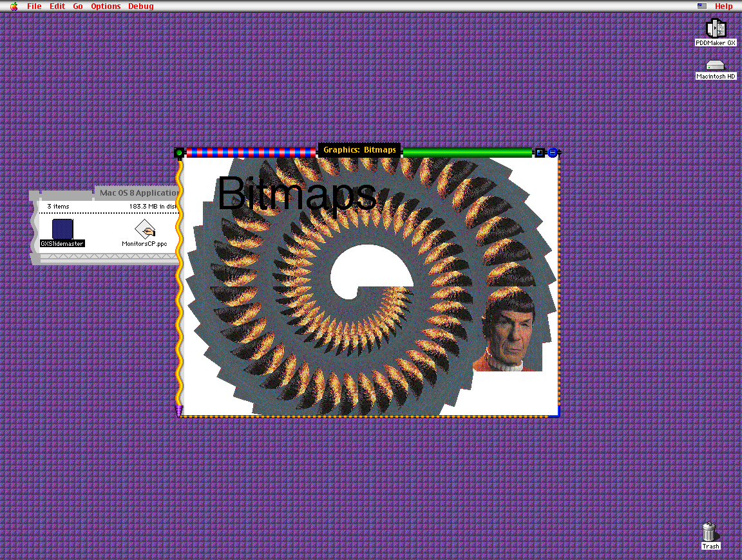Viewport: 742px width, 560px height.
Task: Click the zoom box of Graphics: Bitmaps window
Action: pyautogui.click(x=540, y=153)
